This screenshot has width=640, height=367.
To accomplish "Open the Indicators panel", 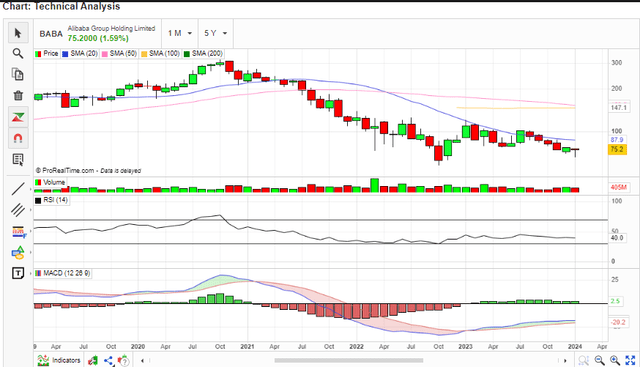I will click(59, 360).
